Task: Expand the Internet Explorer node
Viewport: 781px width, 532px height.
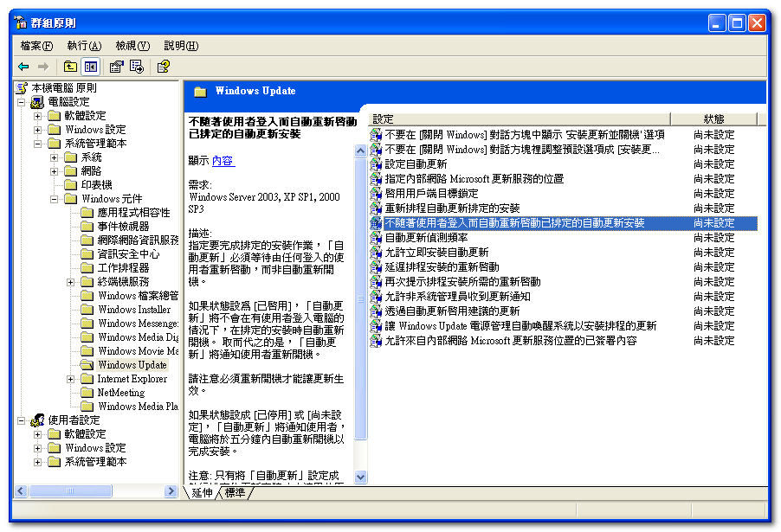Action: (70, 379)
